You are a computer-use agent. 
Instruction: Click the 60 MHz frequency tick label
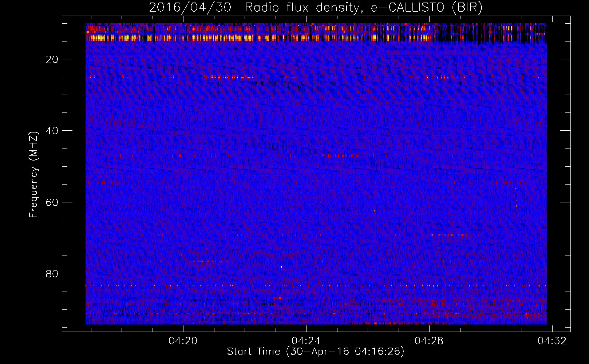click(52, 202)
